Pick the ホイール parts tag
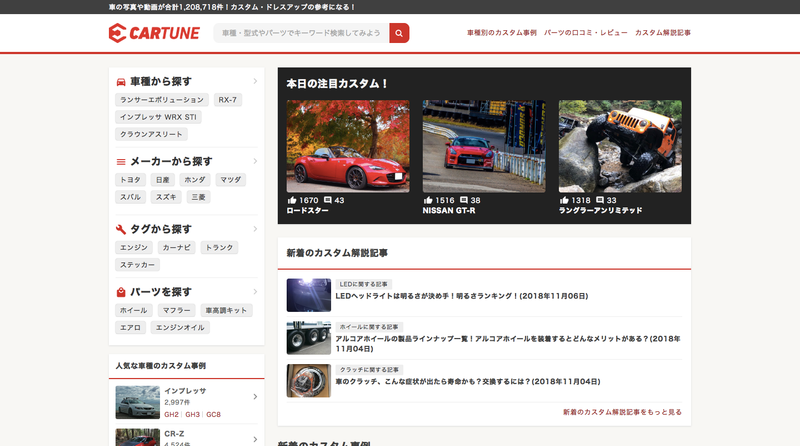The width and height of the screenshot is (800, 446). [x=134, y=310]
